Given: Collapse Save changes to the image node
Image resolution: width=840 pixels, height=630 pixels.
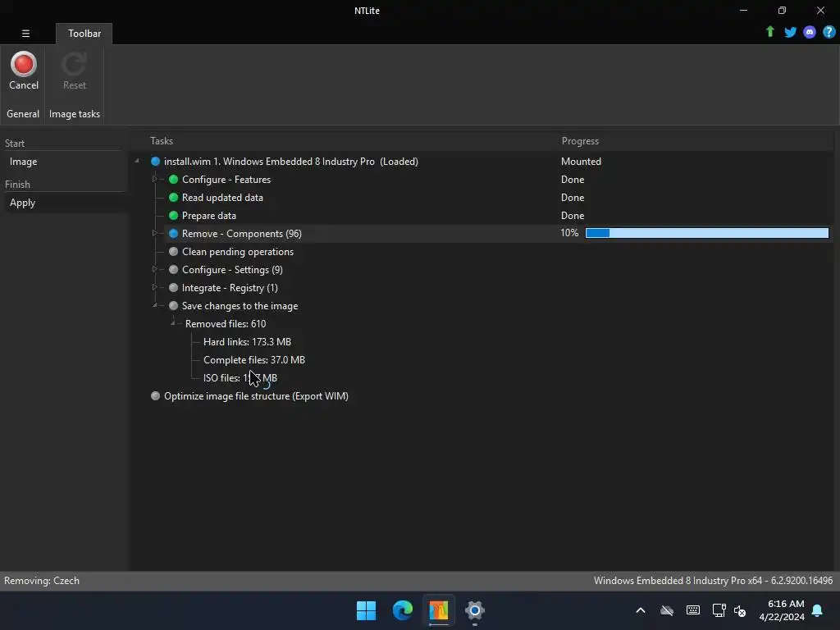Looking at the screenshot, I should pos(155,305).
